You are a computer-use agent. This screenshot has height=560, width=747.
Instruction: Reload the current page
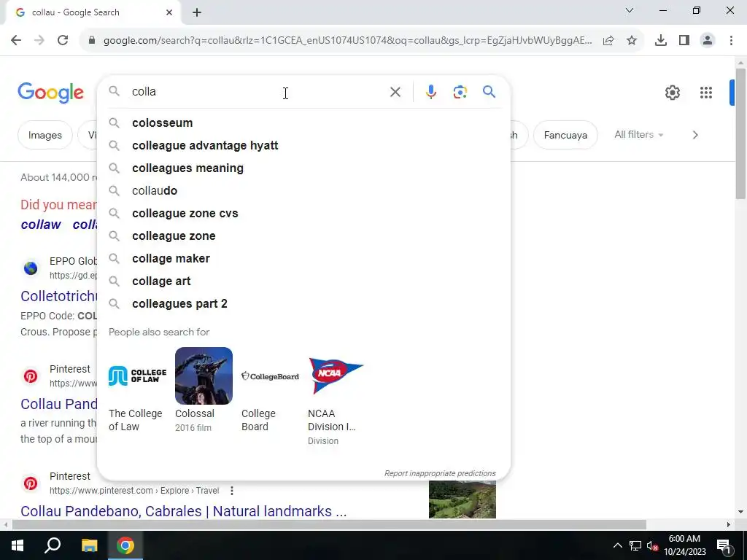63,41
